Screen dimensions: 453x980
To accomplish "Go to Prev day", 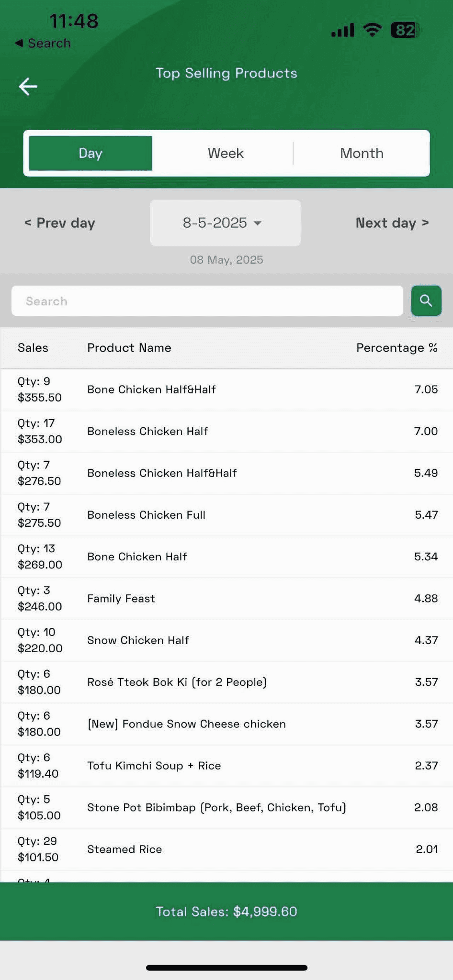I will click(60, 223).
